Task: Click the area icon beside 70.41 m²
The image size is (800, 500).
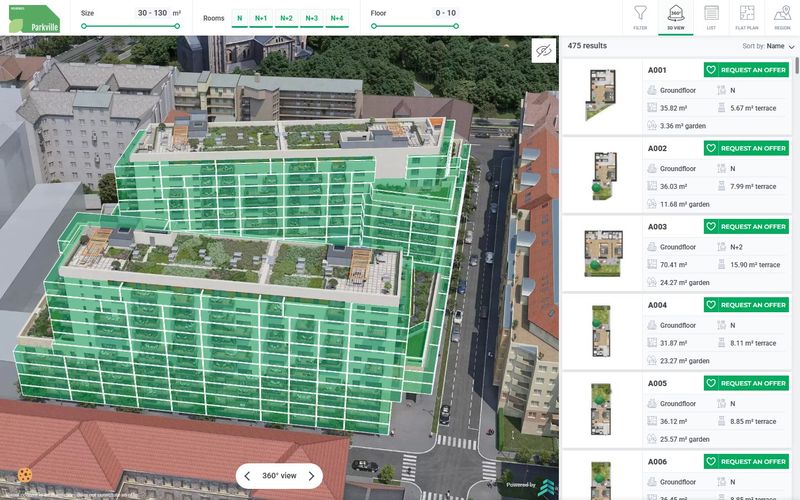Action: click(652, 264)
